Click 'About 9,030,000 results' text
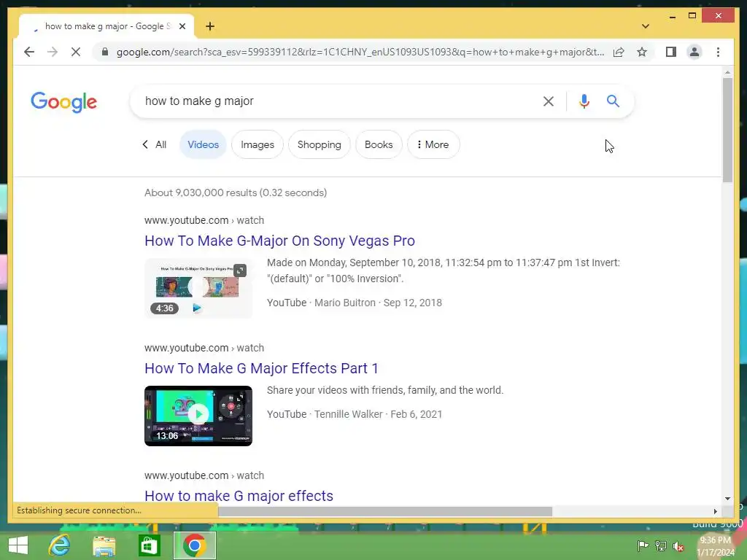Screen dimensions: 747x560 tap(236, 192)
